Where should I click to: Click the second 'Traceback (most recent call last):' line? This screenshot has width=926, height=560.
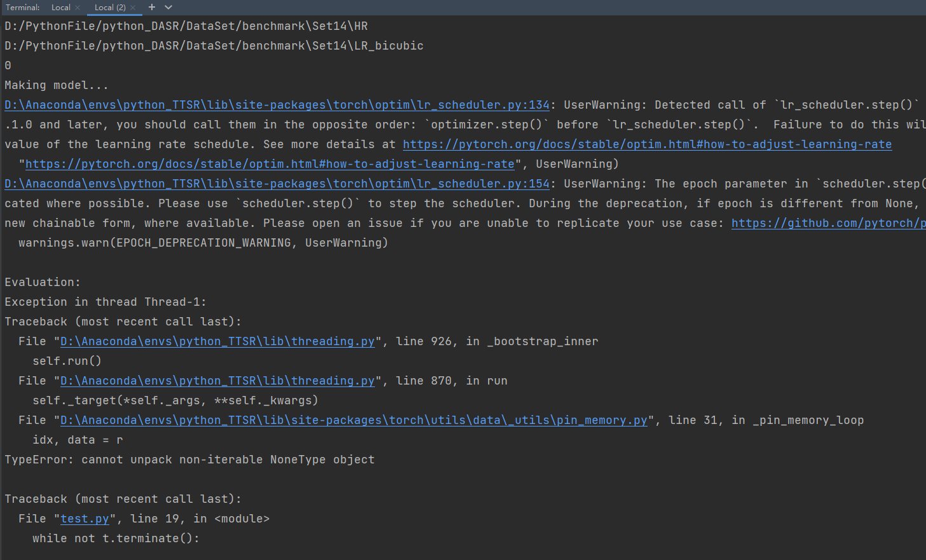pos(123,499)
